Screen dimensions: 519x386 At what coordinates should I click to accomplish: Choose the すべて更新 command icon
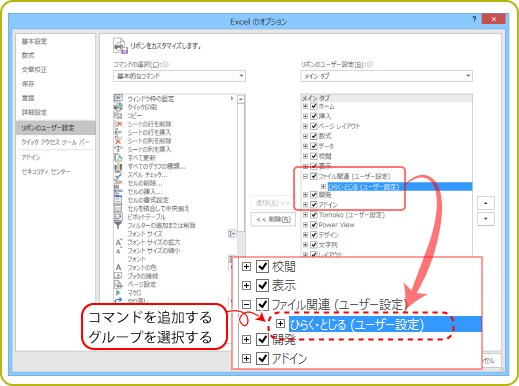click(118, 158)
